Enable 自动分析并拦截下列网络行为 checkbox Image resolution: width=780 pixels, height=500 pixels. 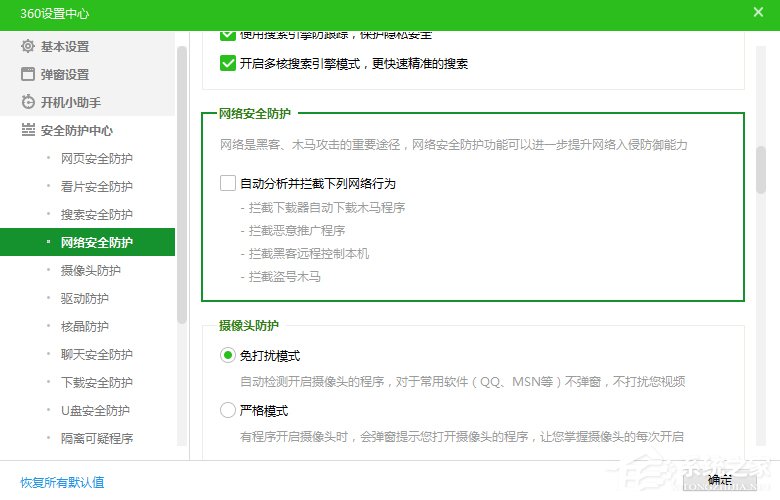[227, 184]
